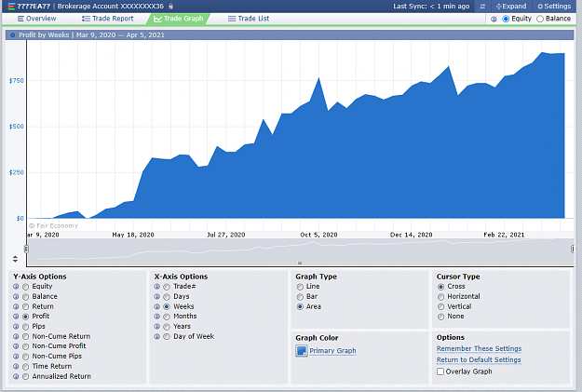Click the Return to Default Settings link

(x=479, y=359)
